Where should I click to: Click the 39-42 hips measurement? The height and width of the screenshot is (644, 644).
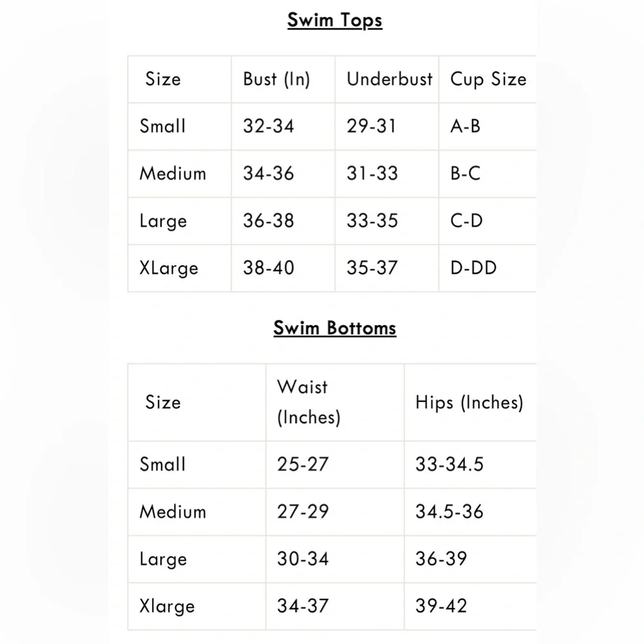(x=441, y=606)
